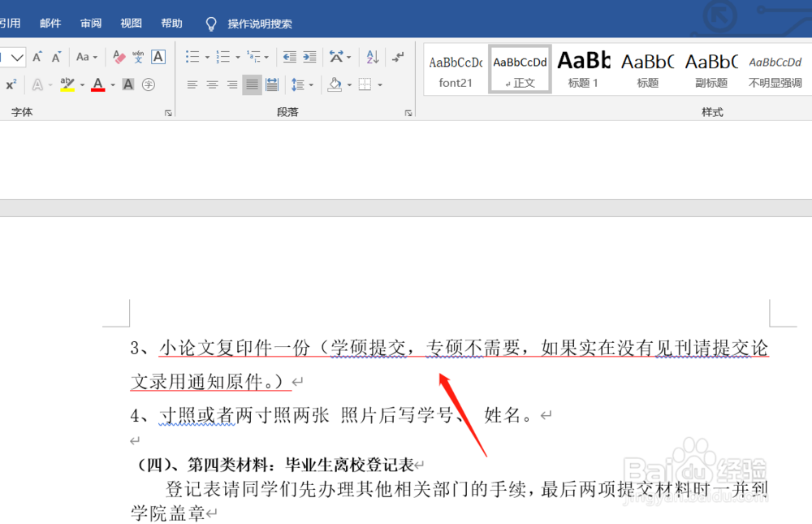Enable text highlight color
Image resolution: width=812 pixels, height=524 pixels.
(66, 84)
